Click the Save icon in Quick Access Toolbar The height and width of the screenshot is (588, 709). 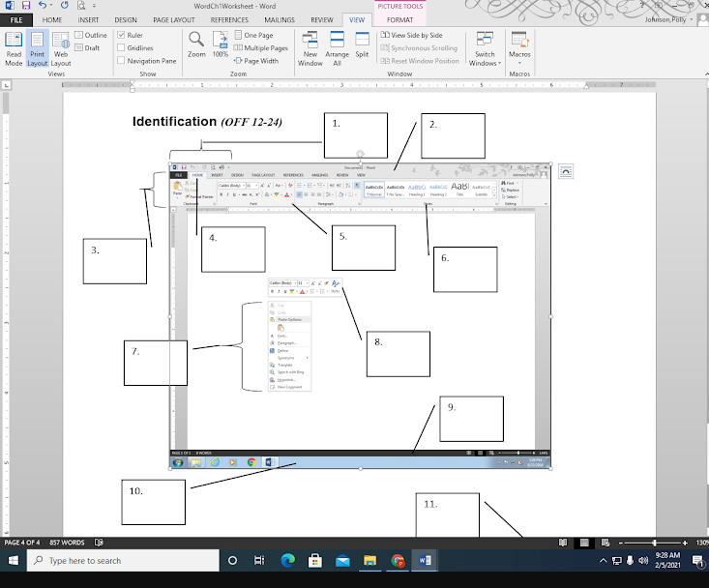[26, 6]
